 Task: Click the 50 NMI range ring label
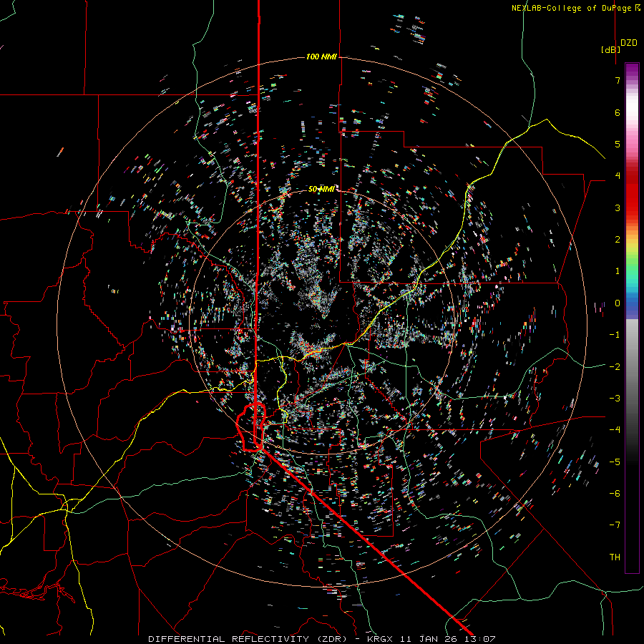[321, 189]
